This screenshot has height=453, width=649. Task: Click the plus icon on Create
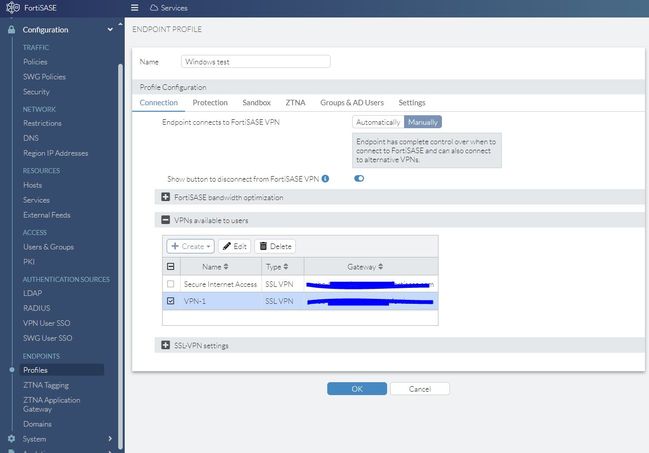175,246
